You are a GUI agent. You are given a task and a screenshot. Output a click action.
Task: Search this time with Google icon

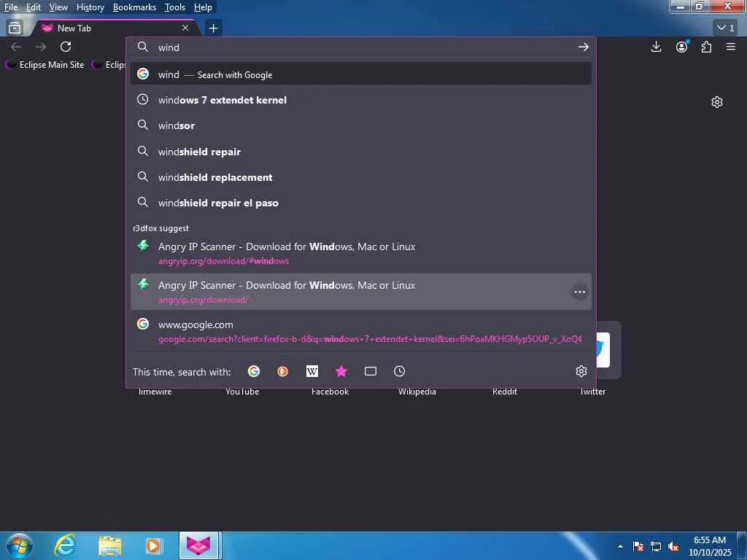(x=254, y=371)
